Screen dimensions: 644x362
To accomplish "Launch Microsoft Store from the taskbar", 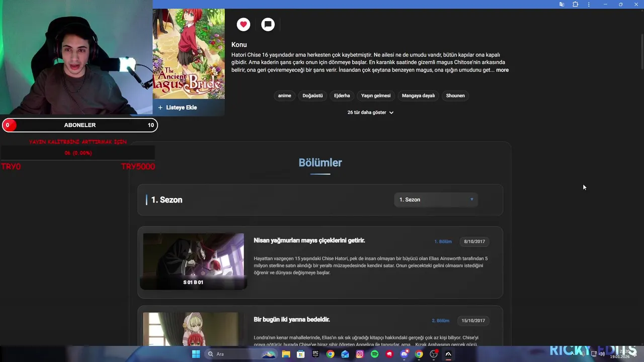I will (301, 354).
